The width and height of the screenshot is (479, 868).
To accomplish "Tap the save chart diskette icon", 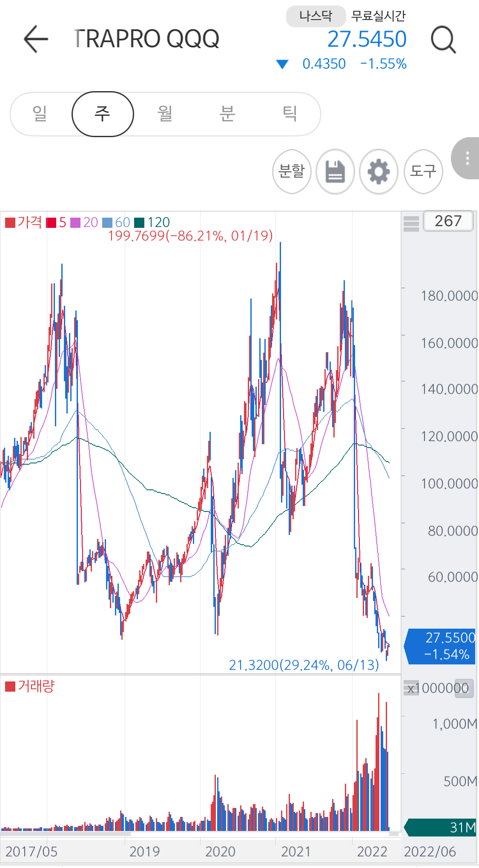I will coord(335,172).
